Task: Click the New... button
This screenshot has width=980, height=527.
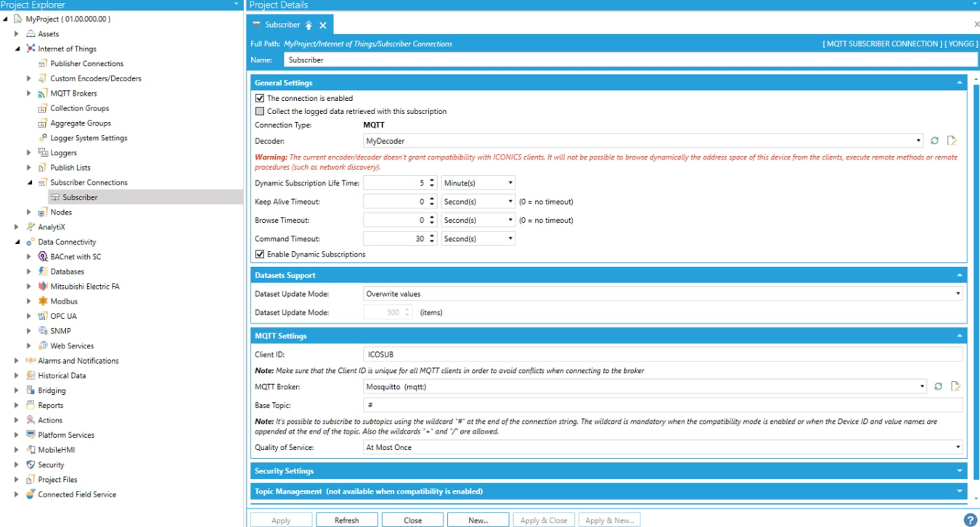Action: tap(478, 520)
